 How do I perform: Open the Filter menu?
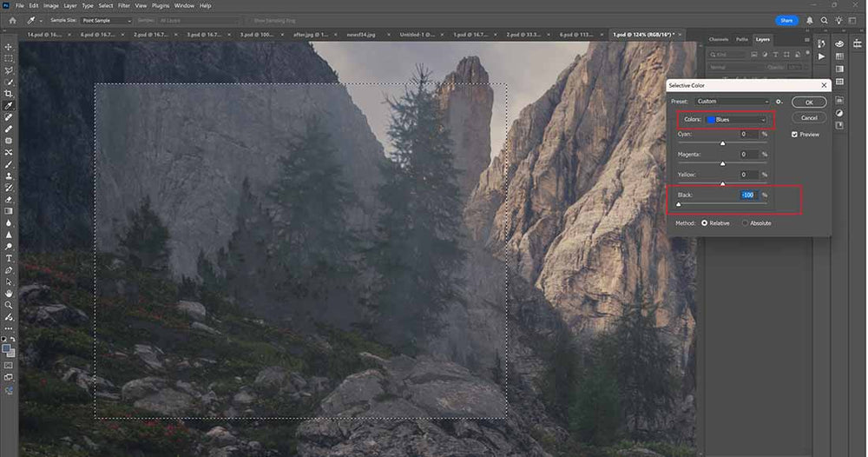(124, 5)
